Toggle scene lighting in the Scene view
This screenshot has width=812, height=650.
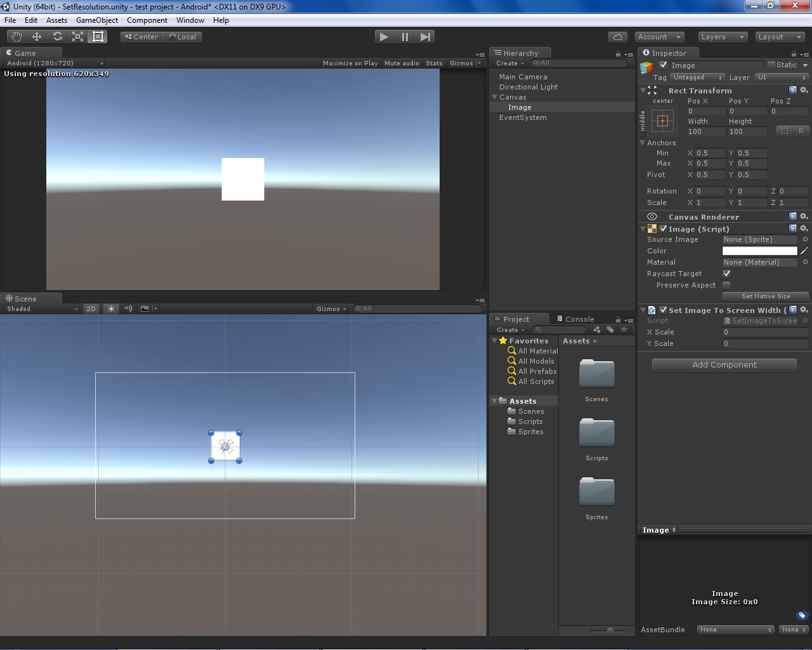110,308
